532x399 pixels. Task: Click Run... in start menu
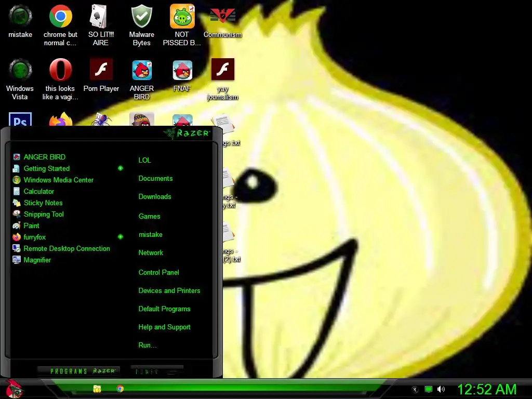pos(147,345)
